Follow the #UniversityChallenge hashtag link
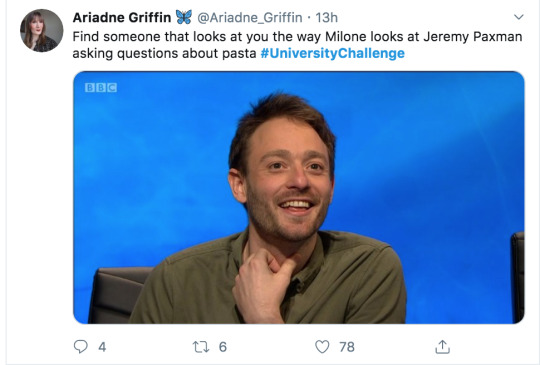540x365 pixels. pyautogui.click(x=333, y=53)
